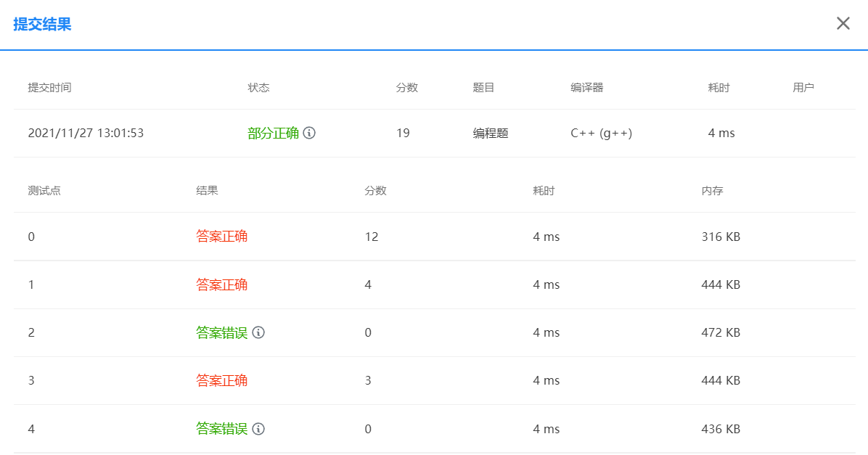Click the 提交结果 dialog title
Screen dimensions: 868x455
[42, 25]
